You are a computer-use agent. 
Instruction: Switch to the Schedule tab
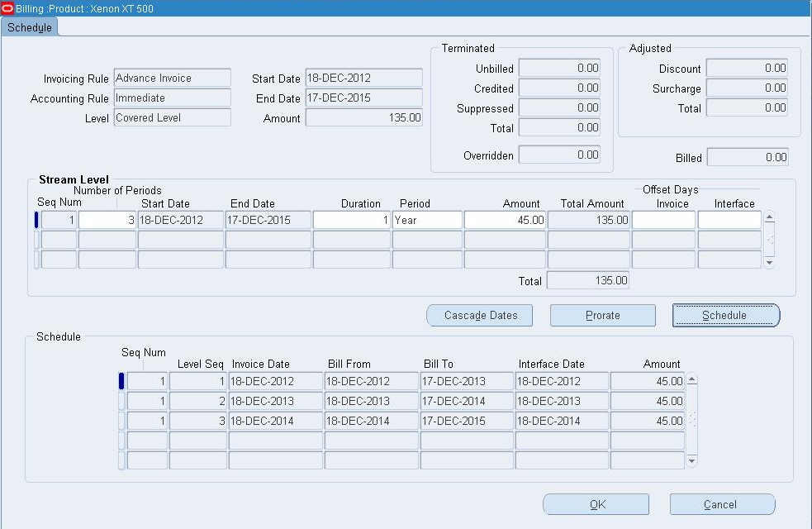click(x=30, y=27)
